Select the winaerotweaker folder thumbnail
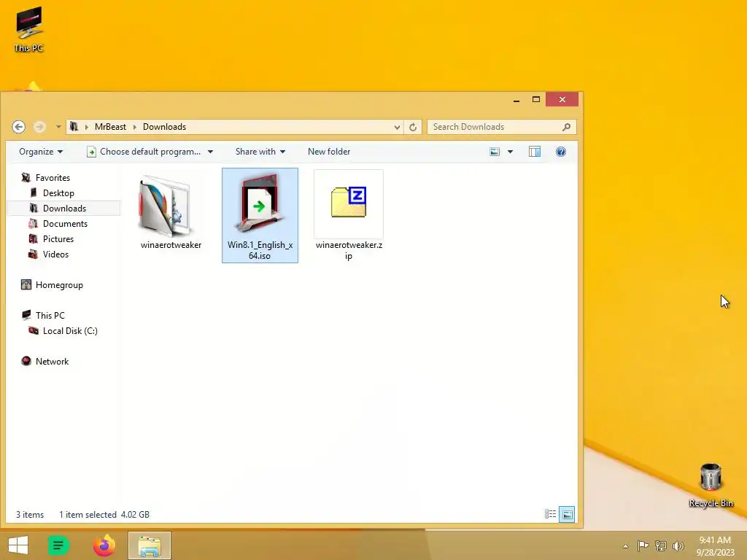The width and height of the screenshot is (747, 560). (x=164, y=205)
